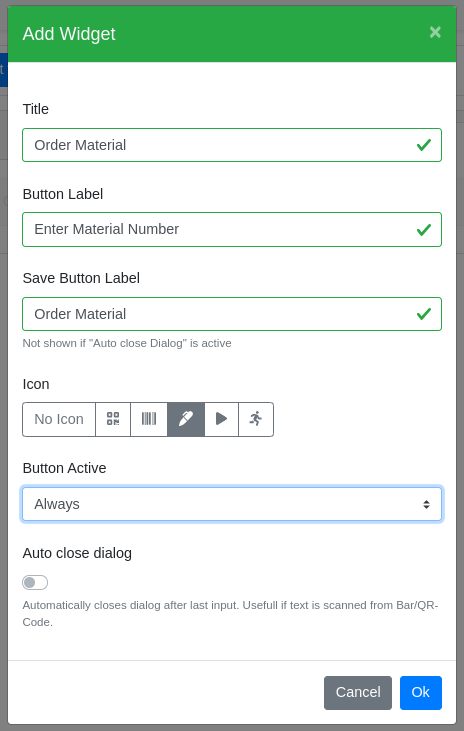The image size is (464, 731).
Task: Click the Save Button Label input field
Action: 232,314
